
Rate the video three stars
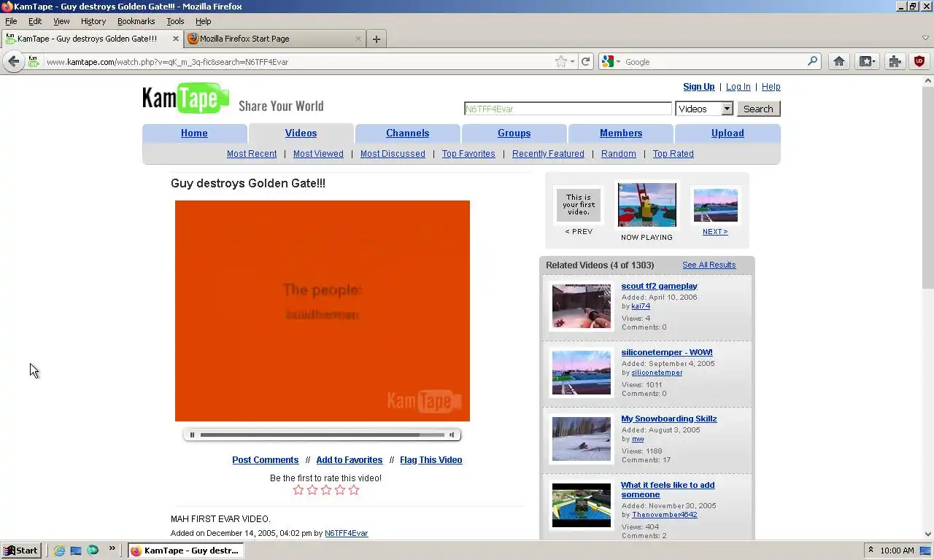coord(326,490)
